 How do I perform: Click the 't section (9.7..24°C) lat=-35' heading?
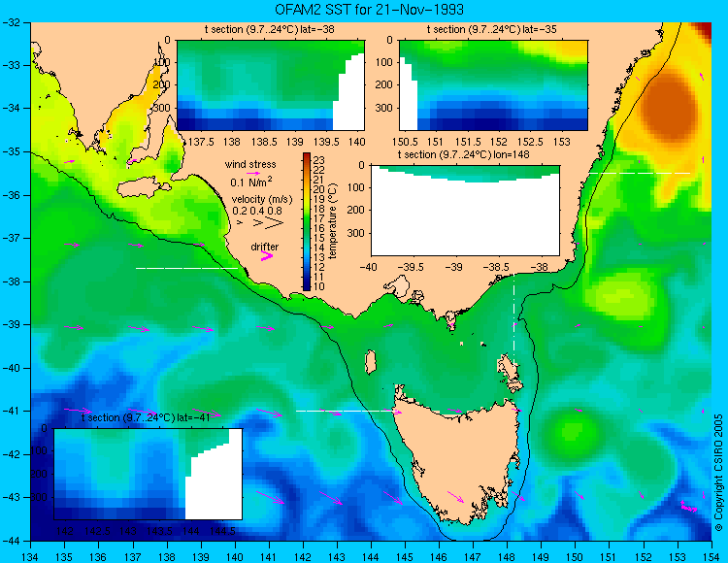492,30
